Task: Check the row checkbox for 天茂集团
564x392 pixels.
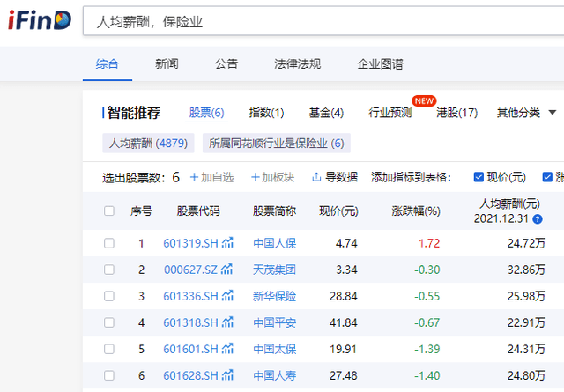Action: pyautogui.click(x=109, y=270)
